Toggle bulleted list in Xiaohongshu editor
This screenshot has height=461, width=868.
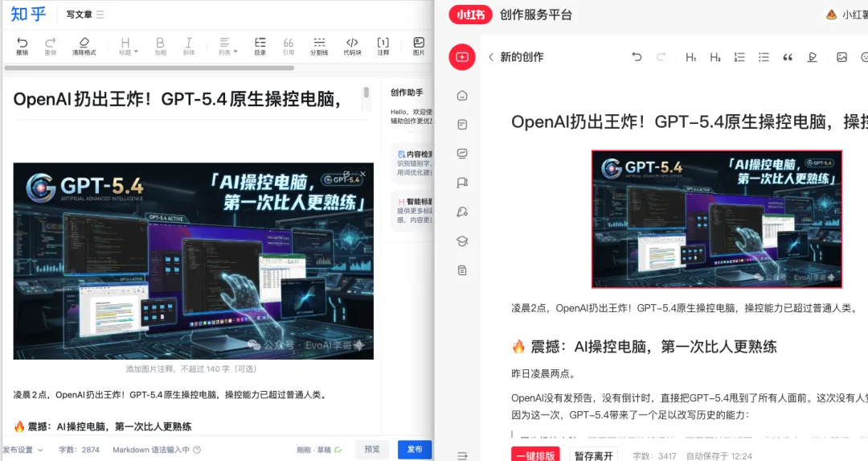click(x=764, y=57)
